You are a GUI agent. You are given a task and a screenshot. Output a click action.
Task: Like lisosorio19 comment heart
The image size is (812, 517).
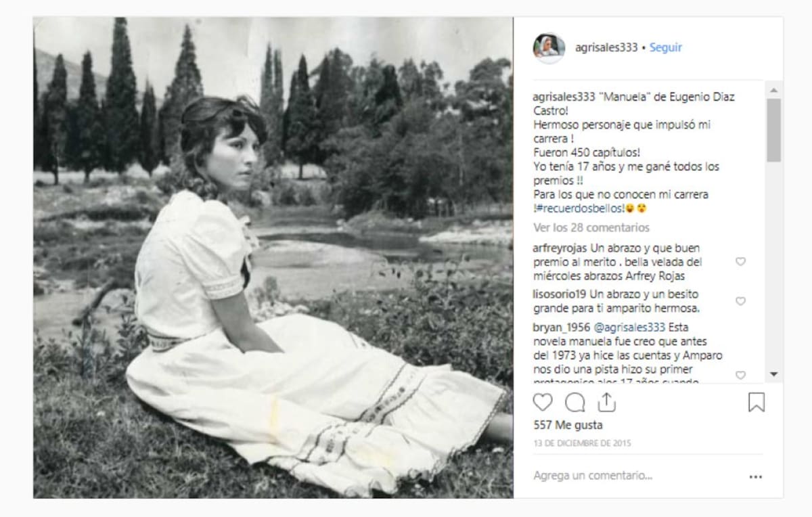point(740,300)
